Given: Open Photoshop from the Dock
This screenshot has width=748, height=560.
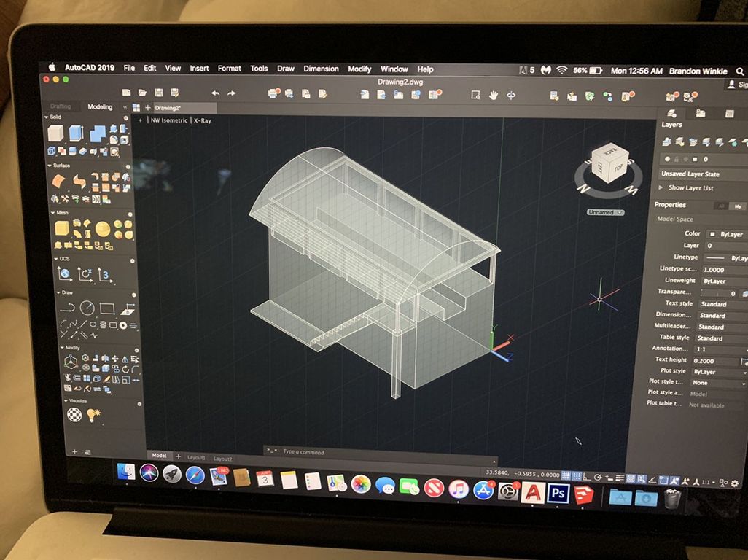Looking at the screenshot, I should click(558, 493).
